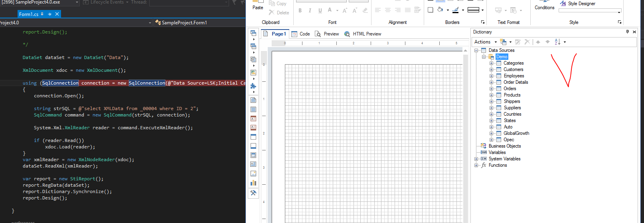The image size is (644, 223).
Task: Open the Actions menu in Dictionary panel
Action: [x=485, y=42]
